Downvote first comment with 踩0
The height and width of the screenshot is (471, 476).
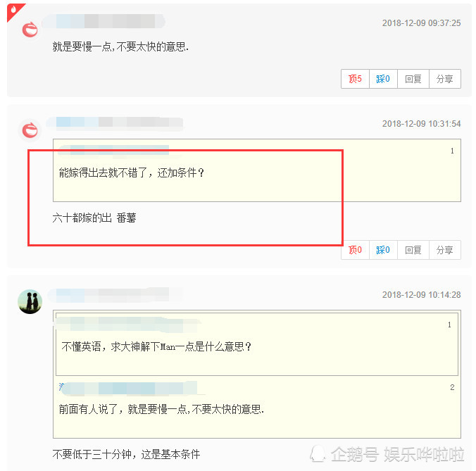click(383, 79)
